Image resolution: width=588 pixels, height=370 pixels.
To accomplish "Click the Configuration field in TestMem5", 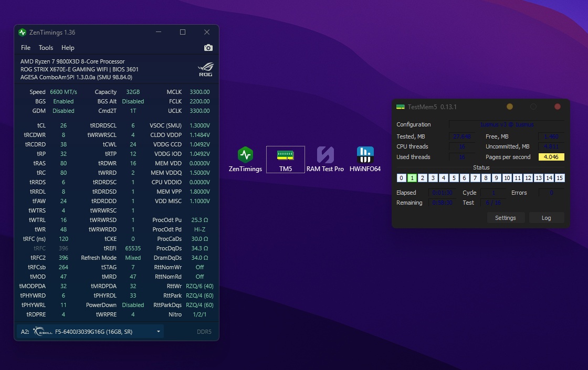I will click(x=507, y=124).
